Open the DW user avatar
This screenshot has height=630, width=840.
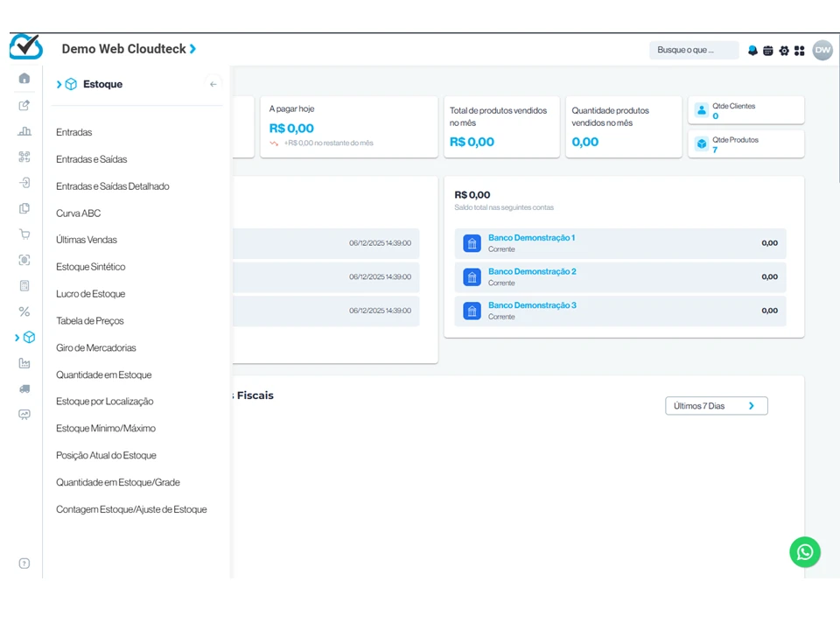coord(822,51)
